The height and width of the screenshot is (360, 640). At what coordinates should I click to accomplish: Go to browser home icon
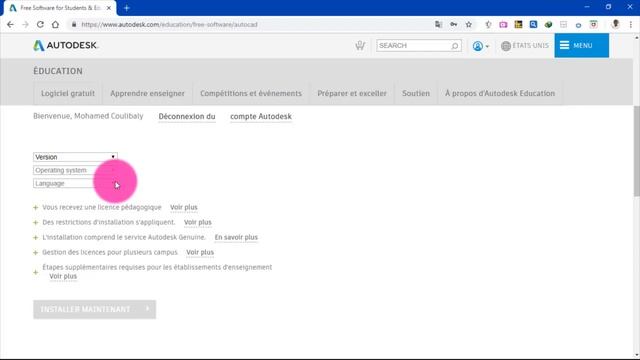click(x=55, y=24)
